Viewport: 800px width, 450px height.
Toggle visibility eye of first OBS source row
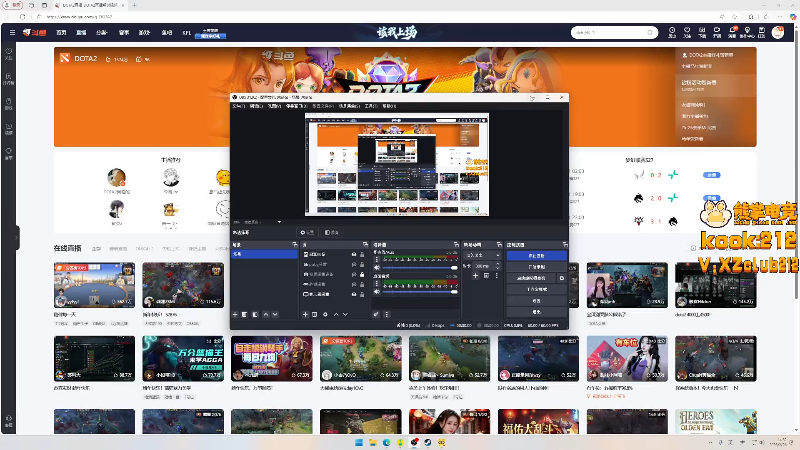[x=354, y=254]
